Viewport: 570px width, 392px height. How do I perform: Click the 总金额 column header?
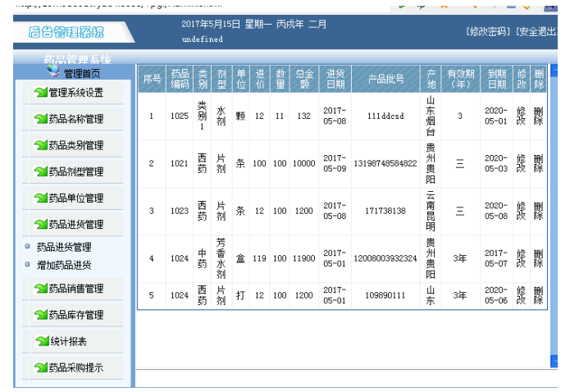(x=304, y=79)
